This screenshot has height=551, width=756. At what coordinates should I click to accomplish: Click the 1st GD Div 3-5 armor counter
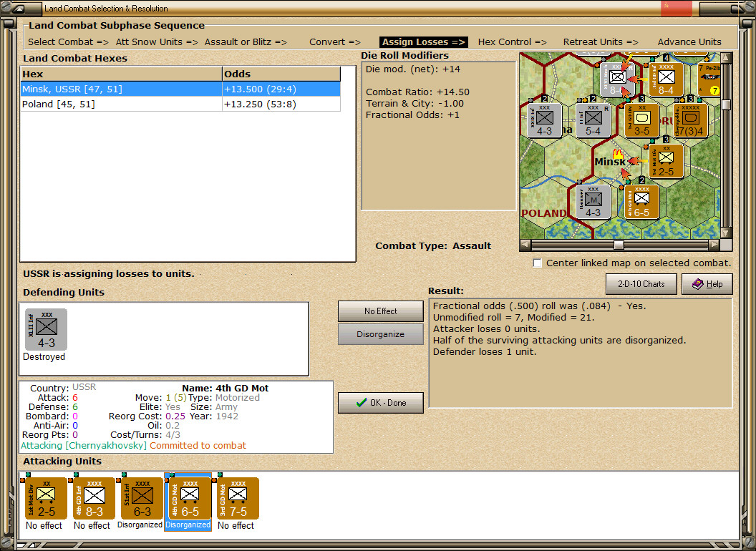(641, 120)
